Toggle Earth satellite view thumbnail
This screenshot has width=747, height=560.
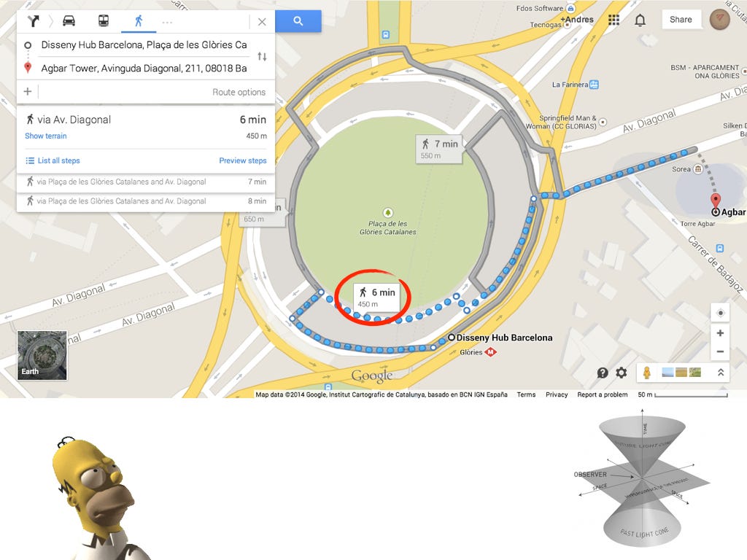click(42, 355)
